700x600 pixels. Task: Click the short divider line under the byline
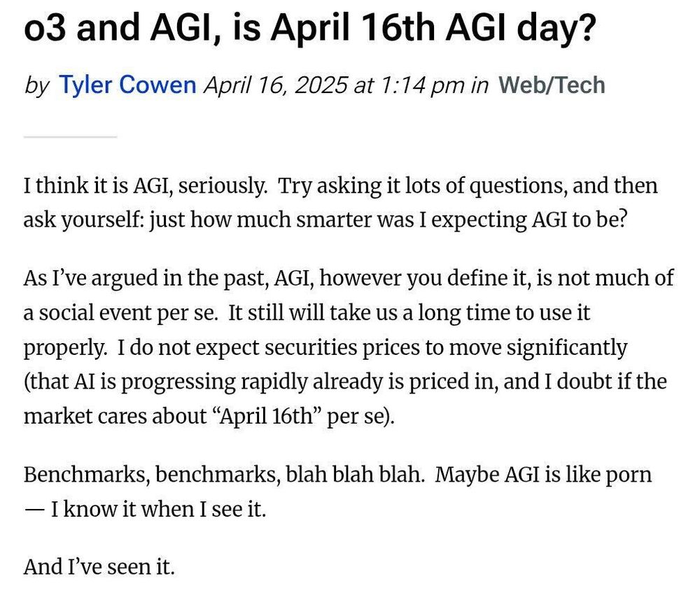coord(70,137)
